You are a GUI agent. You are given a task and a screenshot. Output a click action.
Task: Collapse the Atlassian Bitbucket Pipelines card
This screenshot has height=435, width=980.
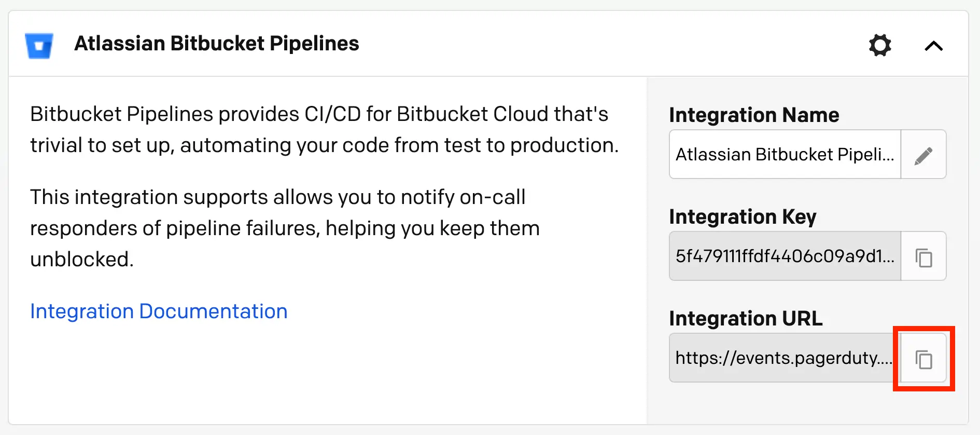click(x=933, y=46)
